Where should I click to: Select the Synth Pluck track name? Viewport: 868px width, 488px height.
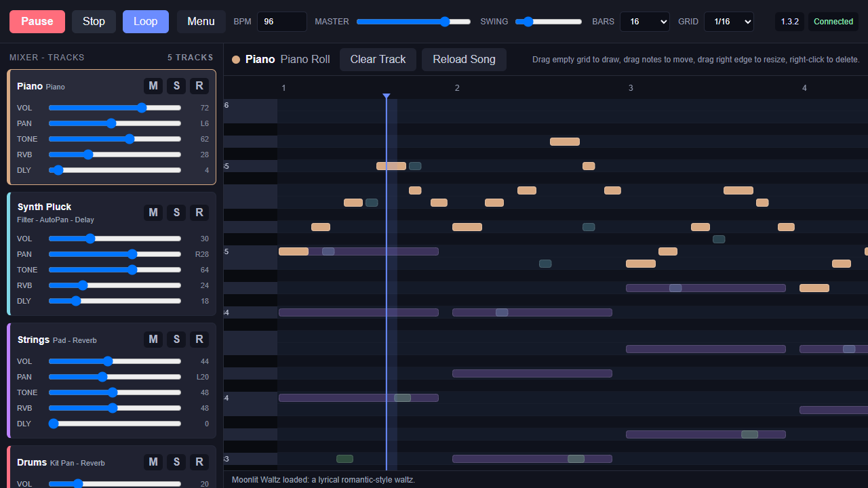point(44,207)
